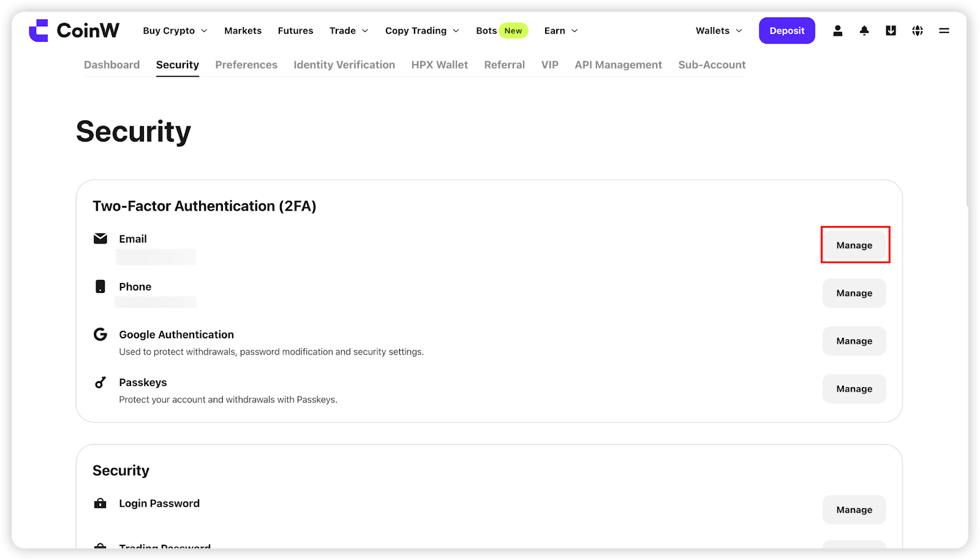980x560 pixels.
Task: Switch to the Dashboard tab
Action: [111, 65]
